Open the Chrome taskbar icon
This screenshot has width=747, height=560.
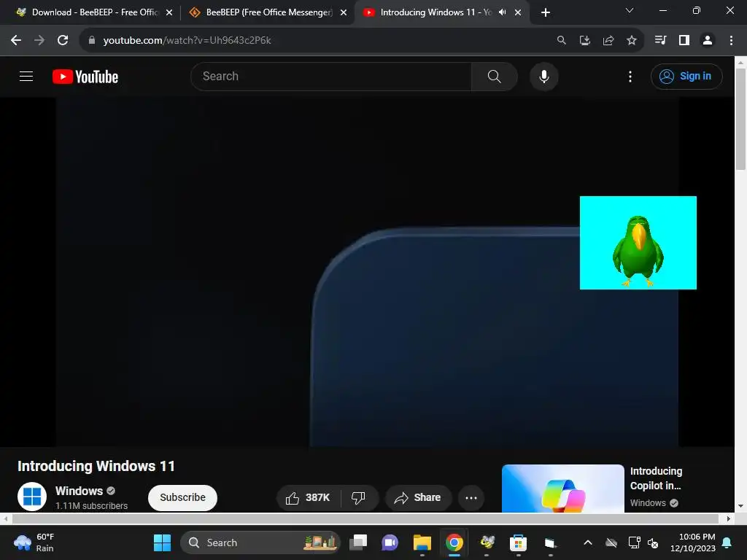click(454, 542)
